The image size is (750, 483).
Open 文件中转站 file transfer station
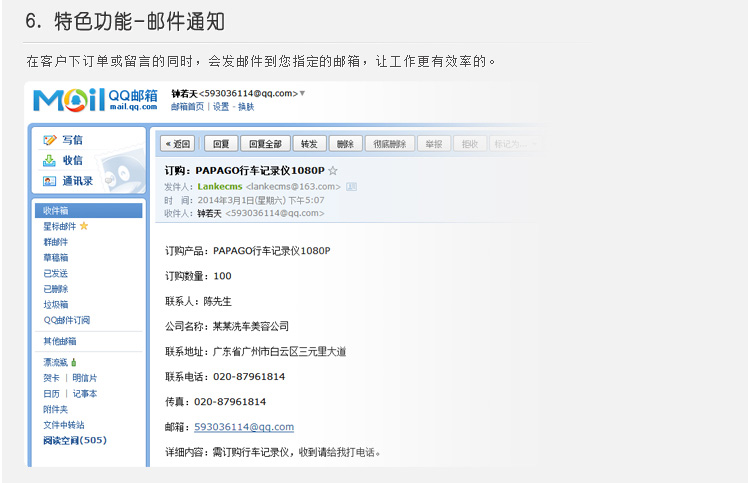[x=64, y=425]
